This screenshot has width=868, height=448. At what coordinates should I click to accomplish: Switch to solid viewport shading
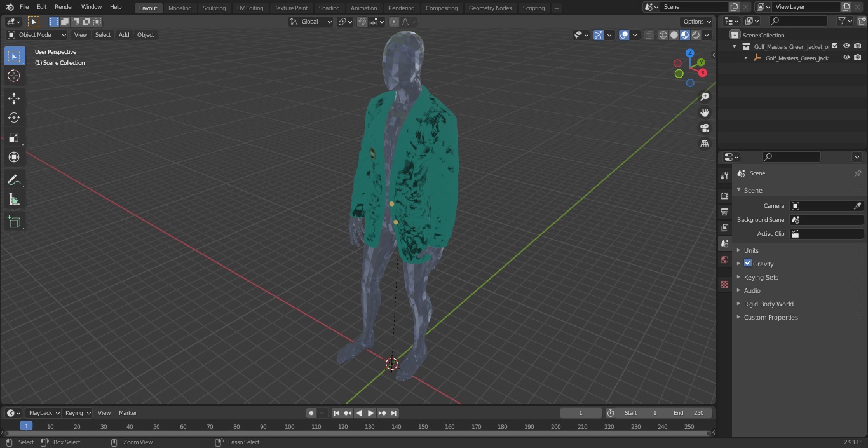[x=674, y=35]
